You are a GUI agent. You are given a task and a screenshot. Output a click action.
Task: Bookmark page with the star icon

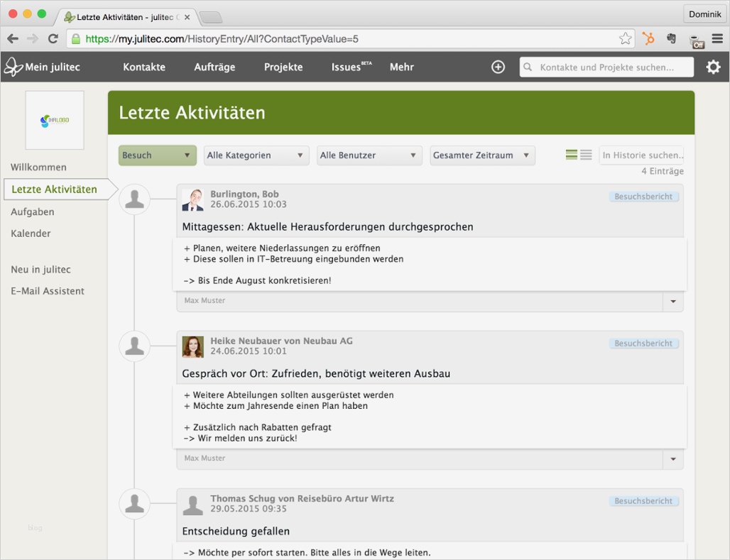[x=625, y=38]
